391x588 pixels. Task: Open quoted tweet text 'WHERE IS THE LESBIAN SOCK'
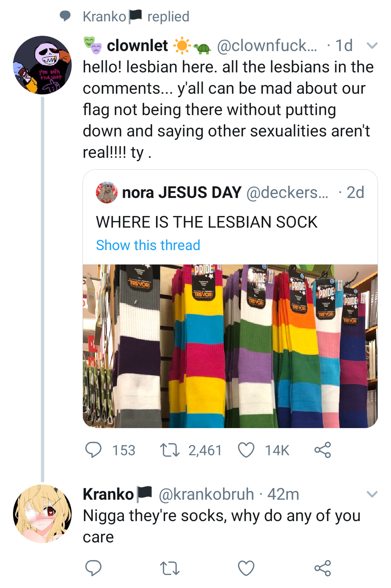(207, 222)
